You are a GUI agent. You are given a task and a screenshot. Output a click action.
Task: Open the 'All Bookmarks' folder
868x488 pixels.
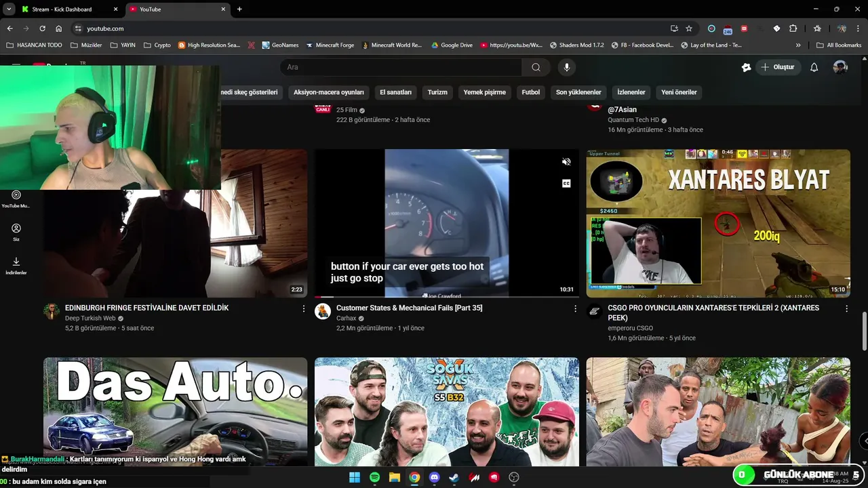pos(839,45)
